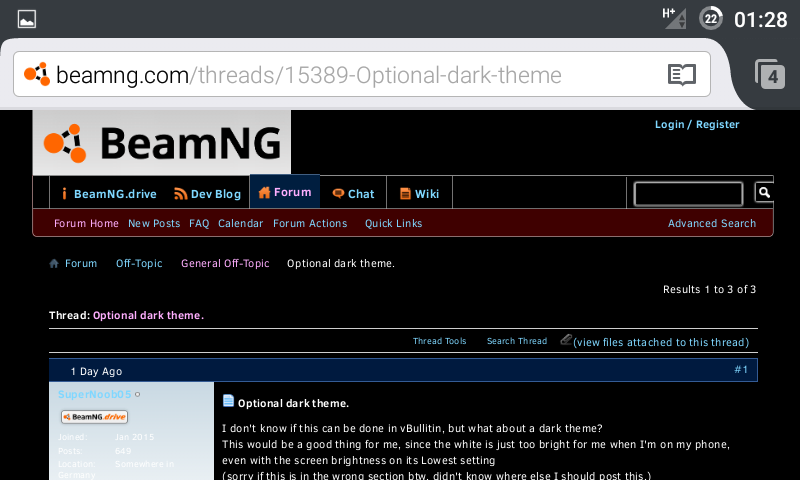Open the BeamNG.drive nav tab
The image size is (800, 480).
point(109,194)
